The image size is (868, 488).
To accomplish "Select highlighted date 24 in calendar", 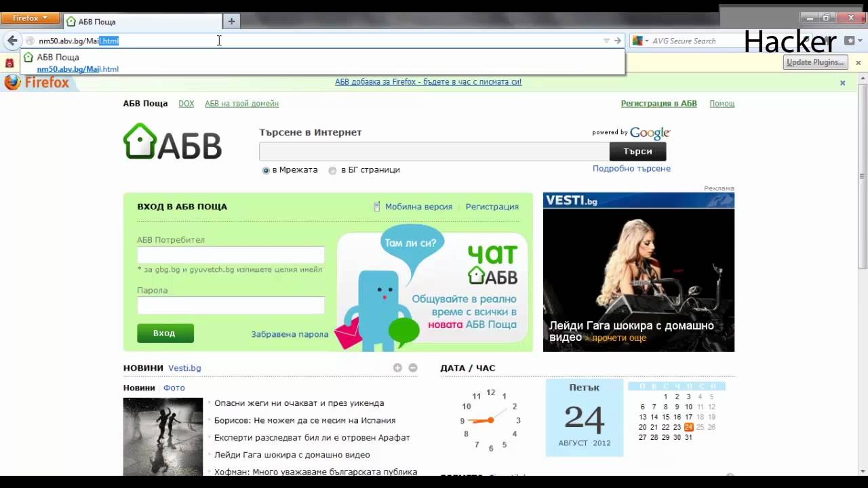I will 688,427.
